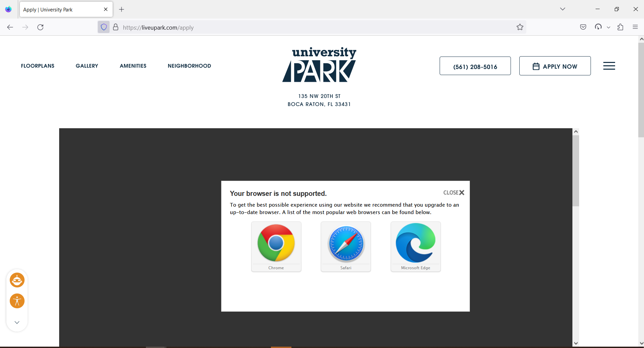Click the tracking protection shield icon
The image size is (644, 348).
104,27
